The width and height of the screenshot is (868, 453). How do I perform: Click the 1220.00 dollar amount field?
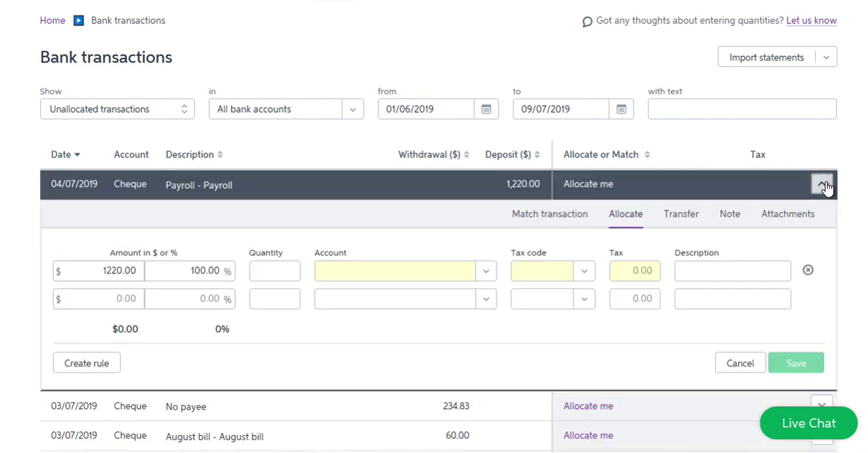coord(99,271)
